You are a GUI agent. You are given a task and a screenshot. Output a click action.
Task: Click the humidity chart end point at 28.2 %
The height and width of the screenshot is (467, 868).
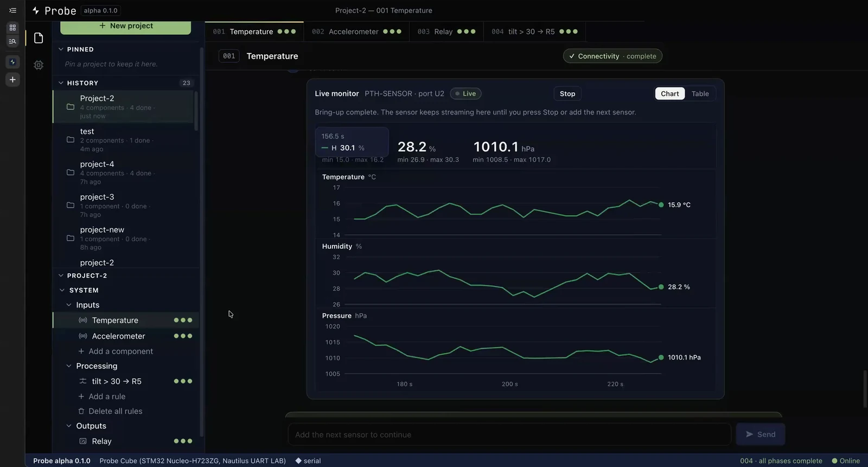tap(661, 287)
